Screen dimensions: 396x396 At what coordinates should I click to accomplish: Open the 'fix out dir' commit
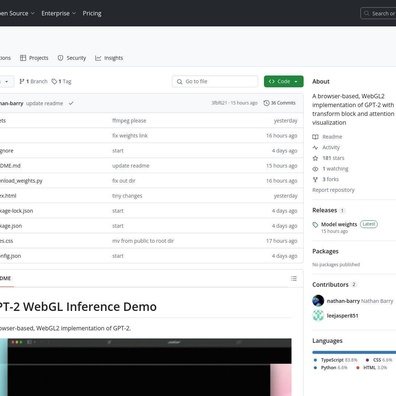(124, 181)
